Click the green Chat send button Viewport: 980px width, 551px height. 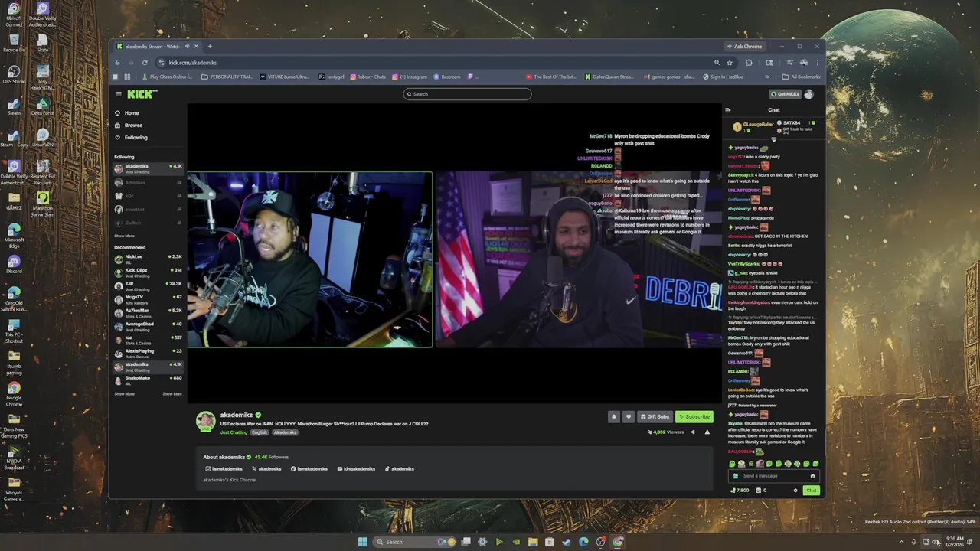point(811,491)
